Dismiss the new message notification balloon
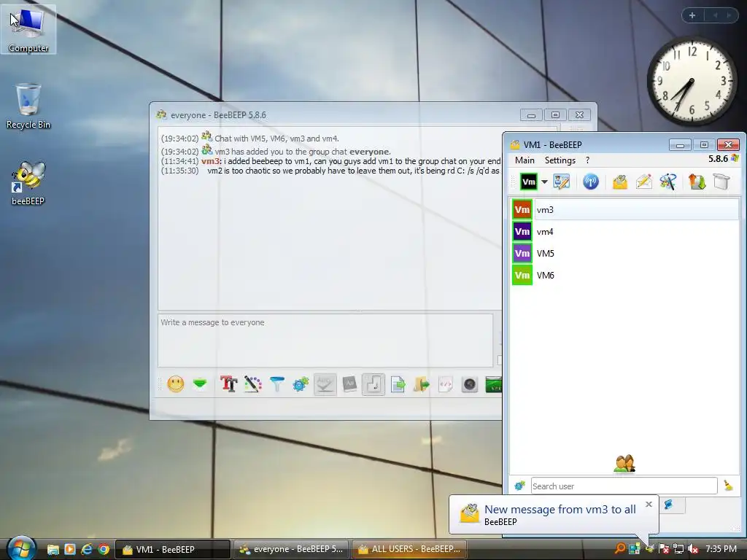This screenshot has width=747, height=560. (649, 505)
